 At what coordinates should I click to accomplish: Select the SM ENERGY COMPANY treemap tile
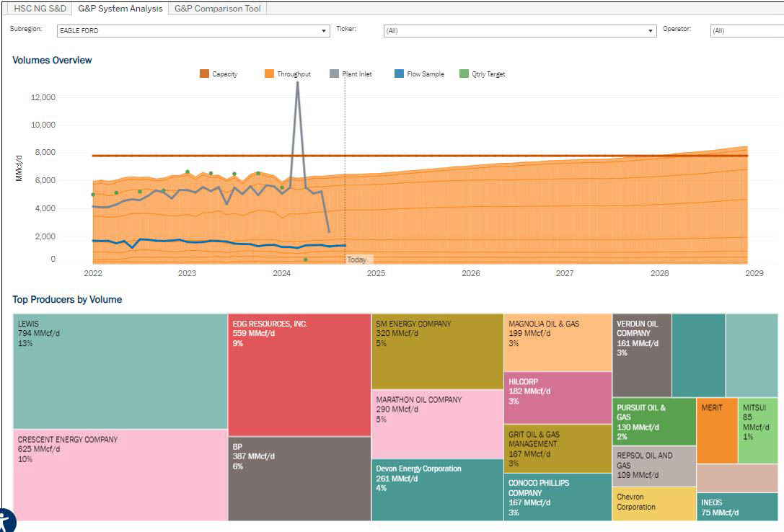click(438, 352)
